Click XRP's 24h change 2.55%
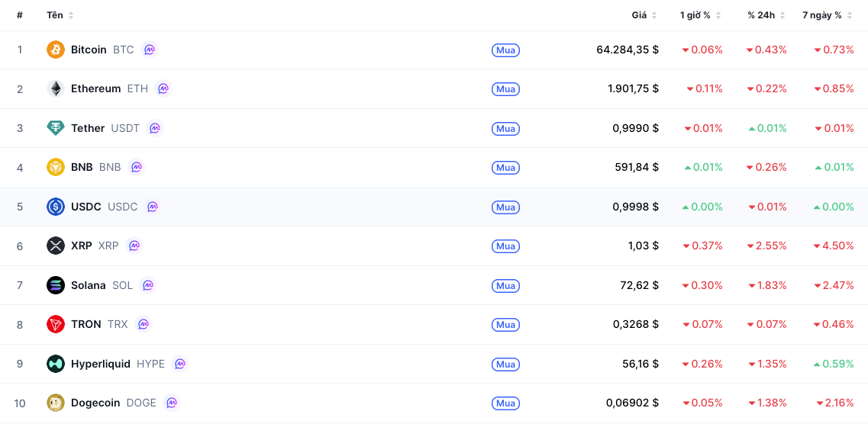Image resolution: width=868 pixels, height=424 pixels. click(766, 246)
